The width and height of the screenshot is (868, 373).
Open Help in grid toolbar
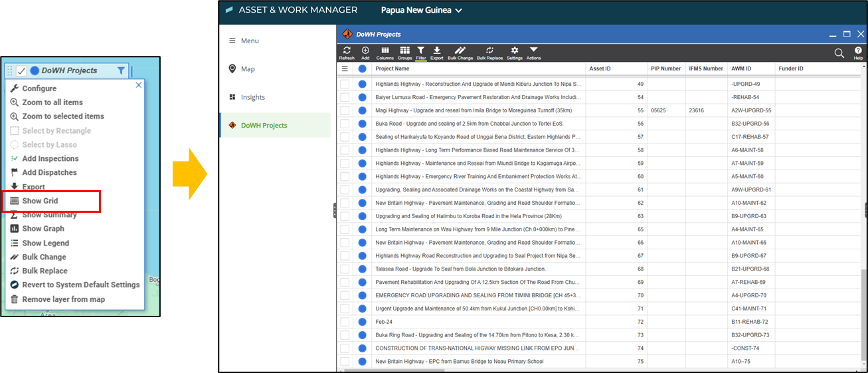(x=858, y=53)
